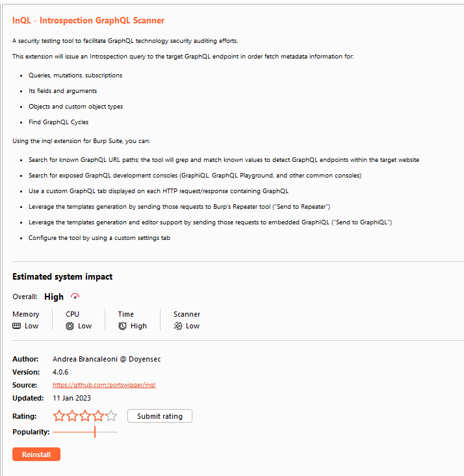464x476 pixels.
Task: Click the Find GraphQL Cycles bullet text
Action: click(x=58, y=122)
